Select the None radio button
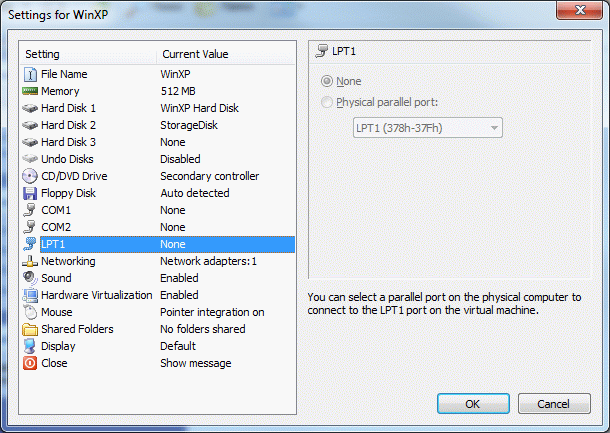Image resolution: width=610 pixels, height=433 pixels. tap(327, 81)
